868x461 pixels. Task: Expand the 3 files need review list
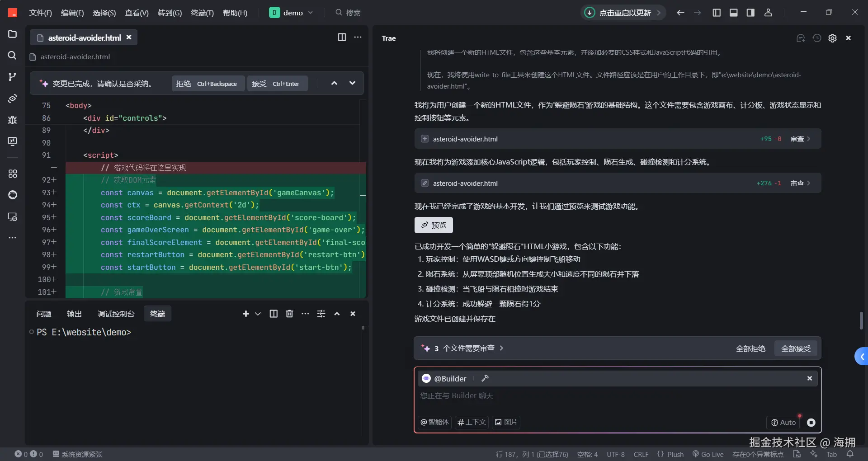[462, 348]
